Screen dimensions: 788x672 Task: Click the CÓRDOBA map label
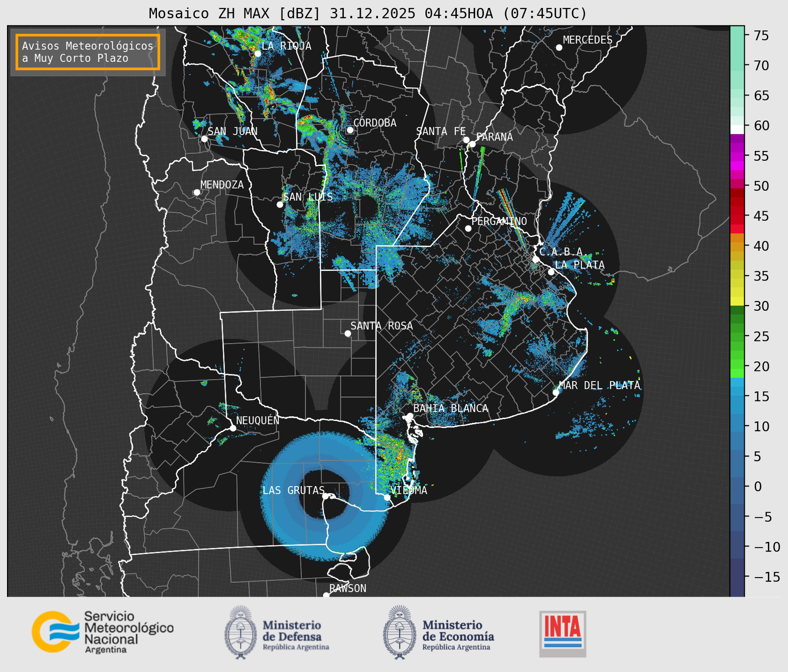tap(375, 123)
